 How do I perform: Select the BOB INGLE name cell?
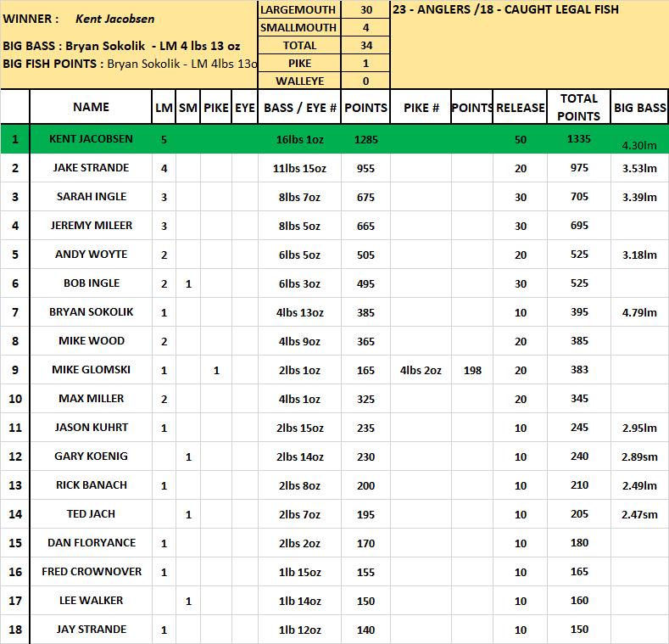[92, 283]
